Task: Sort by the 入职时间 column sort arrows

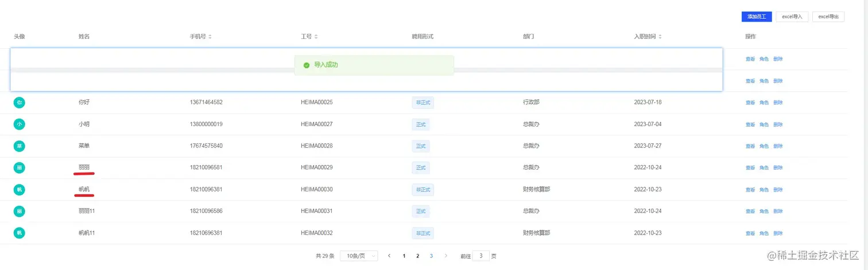Action: tap(660, 37)
